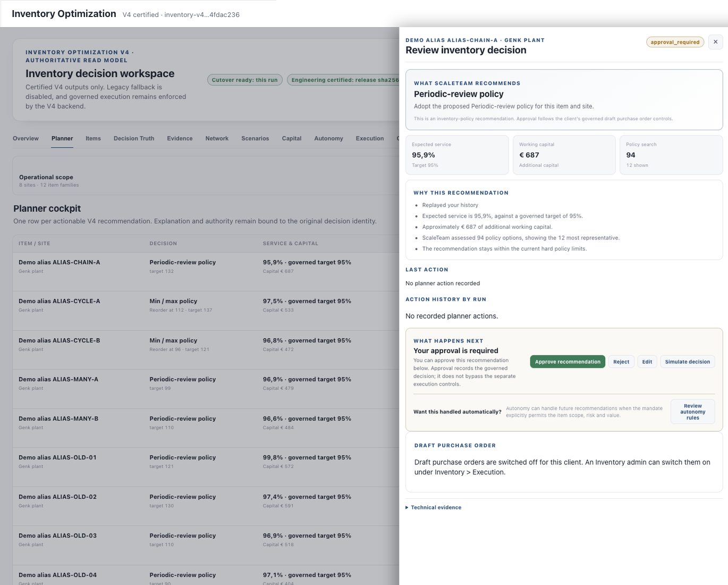This screenshot has width=728, height=585.
Task: Open the Evidence tab
Action: tap(180, 138)
